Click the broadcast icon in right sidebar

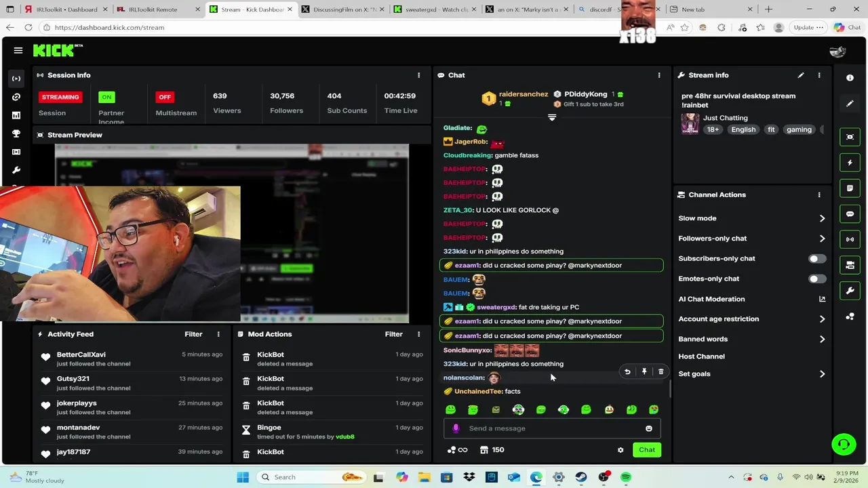850,239
